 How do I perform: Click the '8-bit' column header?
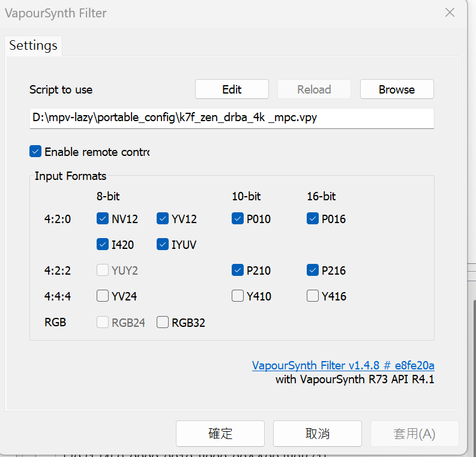(x=108, y=196)
